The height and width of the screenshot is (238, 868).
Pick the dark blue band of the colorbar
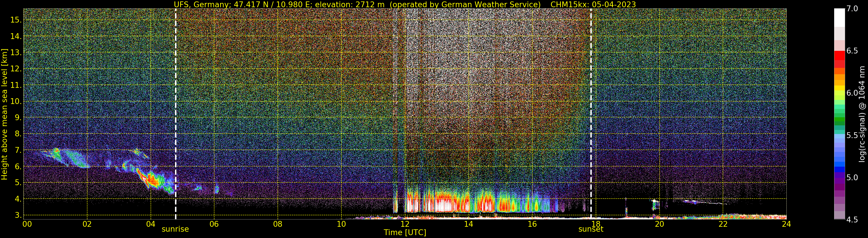839,169
